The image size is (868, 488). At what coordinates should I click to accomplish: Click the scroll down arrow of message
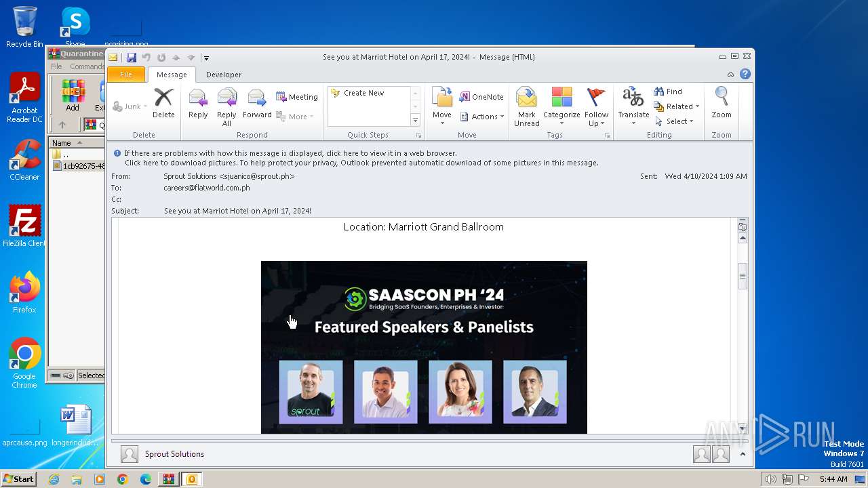coord(743,428)
